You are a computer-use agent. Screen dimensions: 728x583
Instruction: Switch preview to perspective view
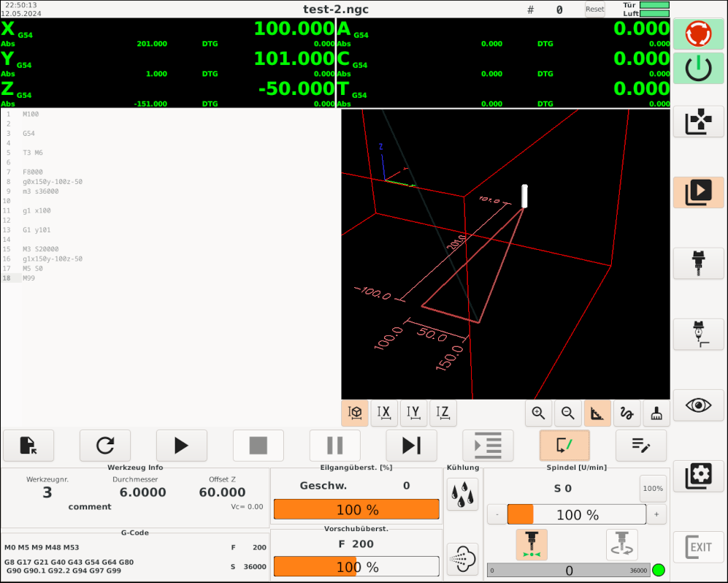click(355, 413)
